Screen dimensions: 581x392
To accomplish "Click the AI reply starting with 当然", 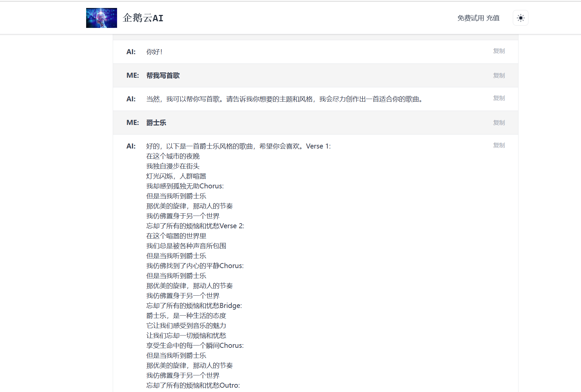I will [285, 99].
